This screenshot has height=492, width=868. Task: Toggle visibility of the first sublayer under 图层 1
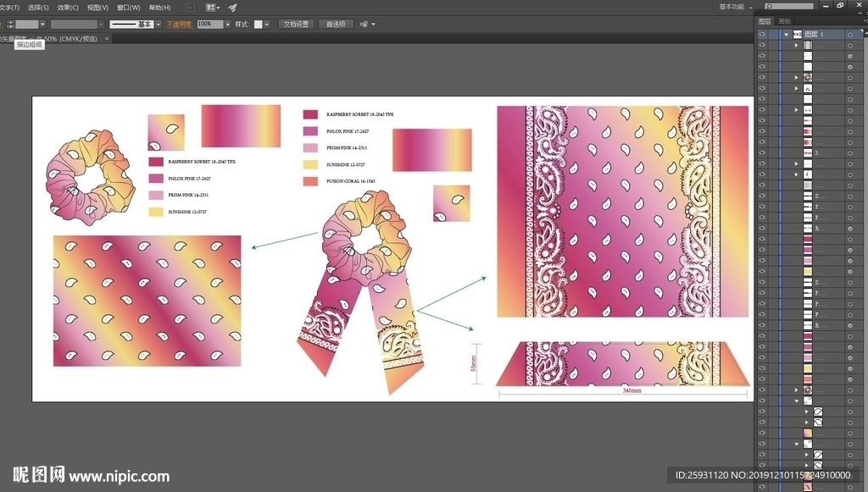tap(761, 45)
